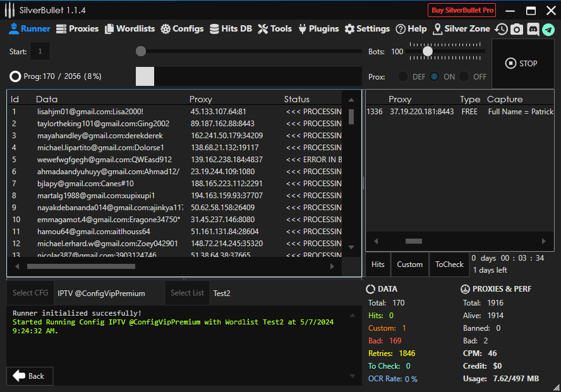Set proxy mode to DEF
The height and width of the screenshot is (392, 561).
click(x=403, y=76)
